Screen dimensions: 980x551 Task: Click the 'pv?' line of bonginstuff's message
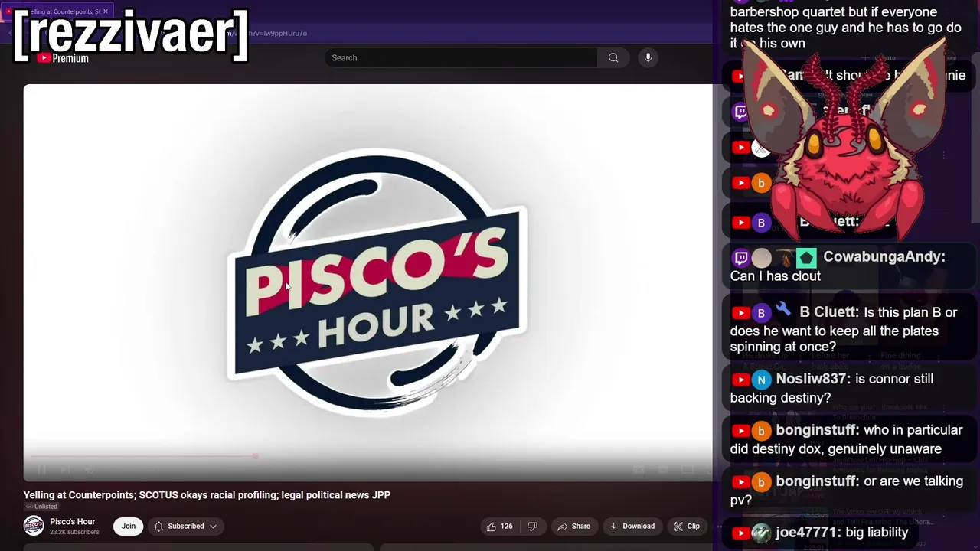coord(741,500)
